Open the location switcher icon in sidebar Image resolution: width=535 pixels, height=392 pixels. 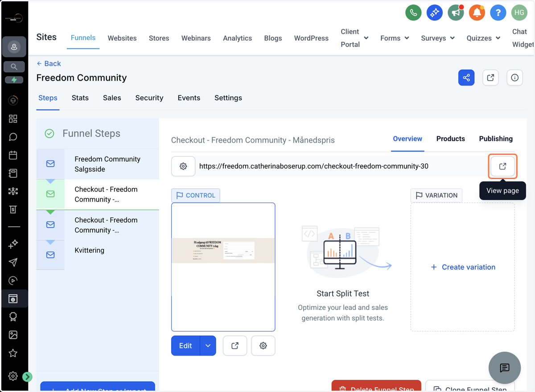[x=14, y=47]
